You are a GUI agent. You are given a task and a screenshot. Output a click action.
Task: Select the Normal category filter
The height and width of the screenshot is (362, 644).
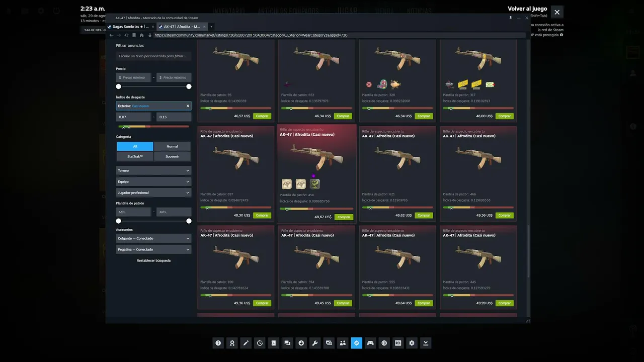[172, 146]
